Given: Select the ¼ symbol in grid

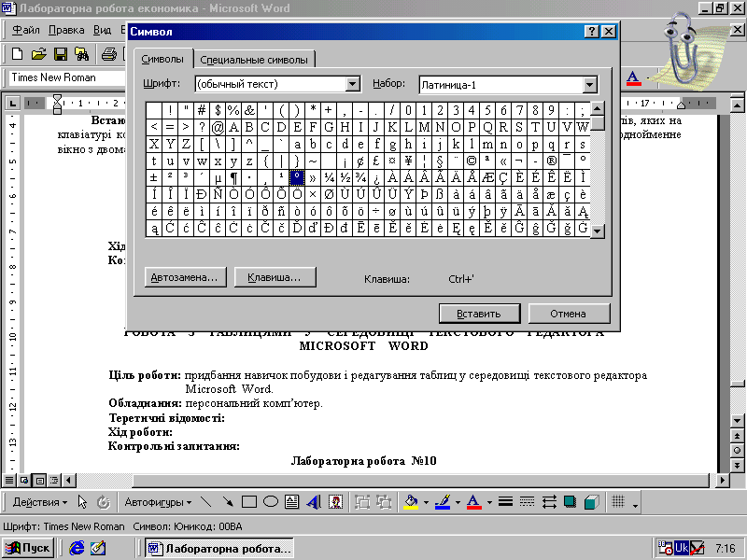Looking at the screenshot, I should (330, 177).
